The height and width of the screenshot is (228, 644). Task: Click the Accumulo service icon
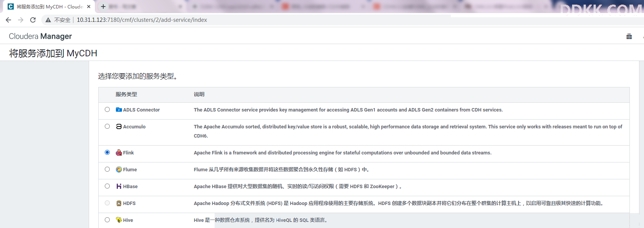coord(119,126)
